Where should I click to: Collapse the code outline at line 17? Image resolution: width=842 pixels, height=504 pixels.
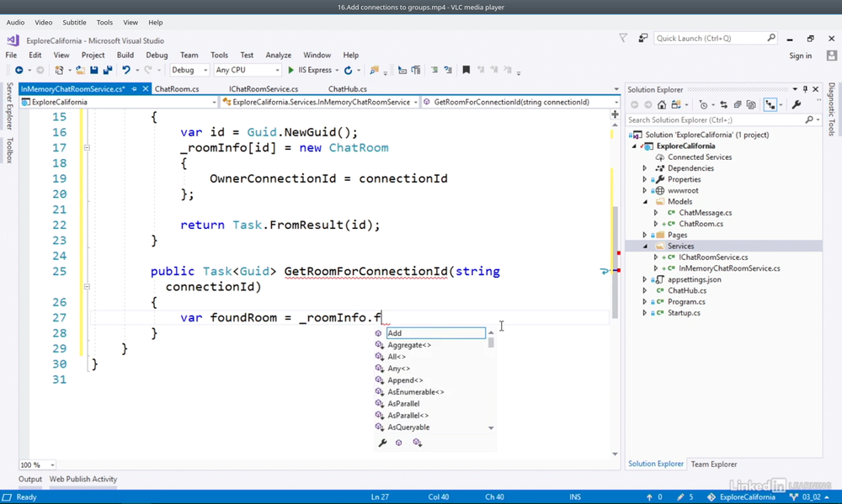87,147
